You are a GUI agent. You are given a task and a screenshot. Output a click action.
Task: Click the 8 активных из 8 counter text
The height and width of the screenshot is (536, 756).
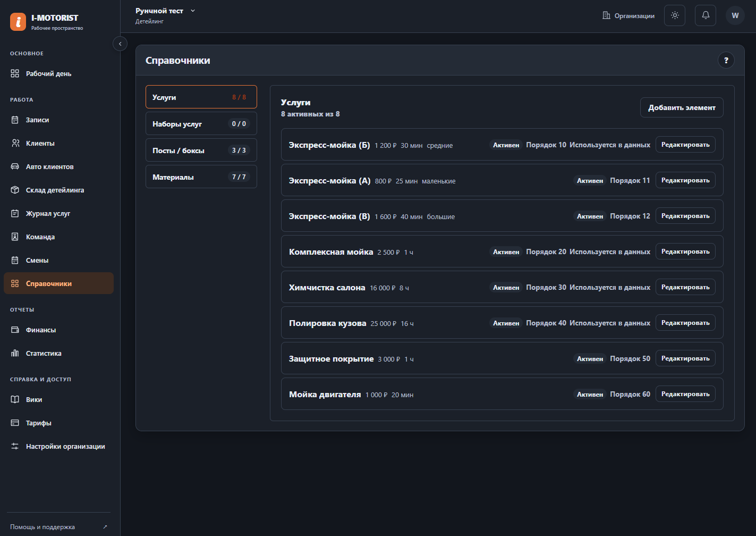[x=310, y=114]
